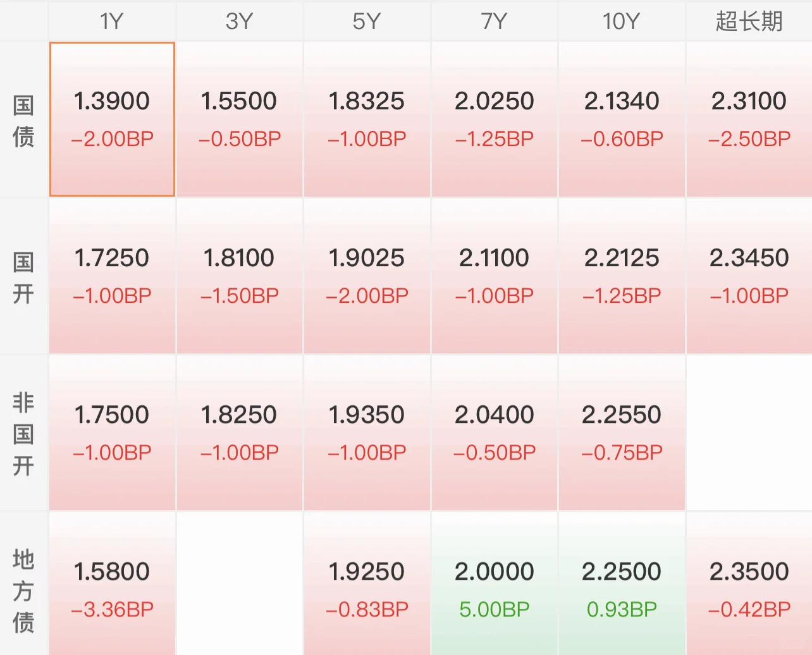Click the 地方债 1Y cell 1.5800
The image size is (812, 655).
coord(112,584)
